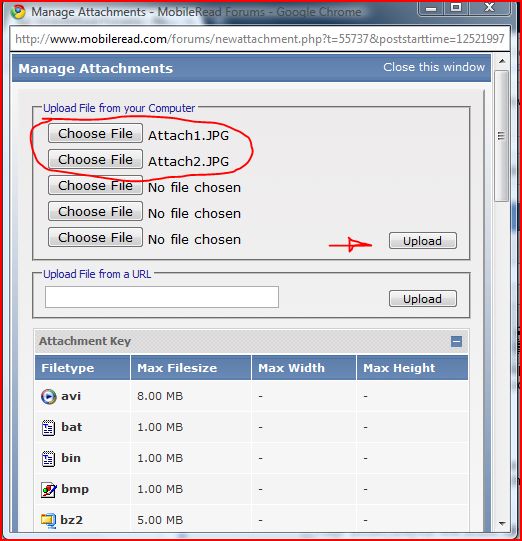The width and height of the screenshot is (522, 541).
Task: Click the browser address bar
Action: point(260,39)
